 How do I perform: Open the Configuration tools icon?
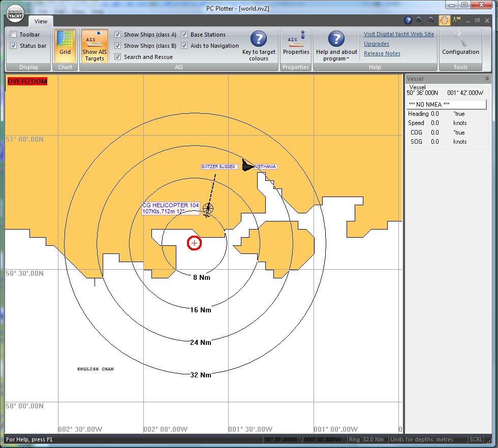click(x=460, y=44)
